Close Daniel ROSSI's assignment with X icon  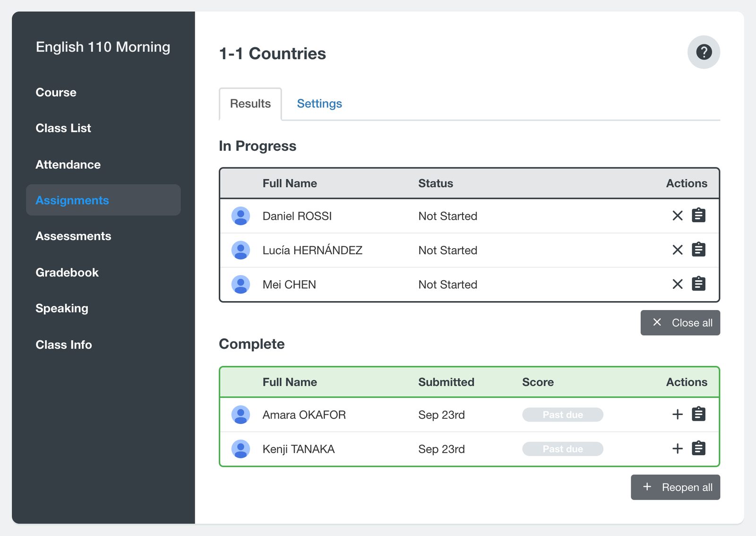678,216
